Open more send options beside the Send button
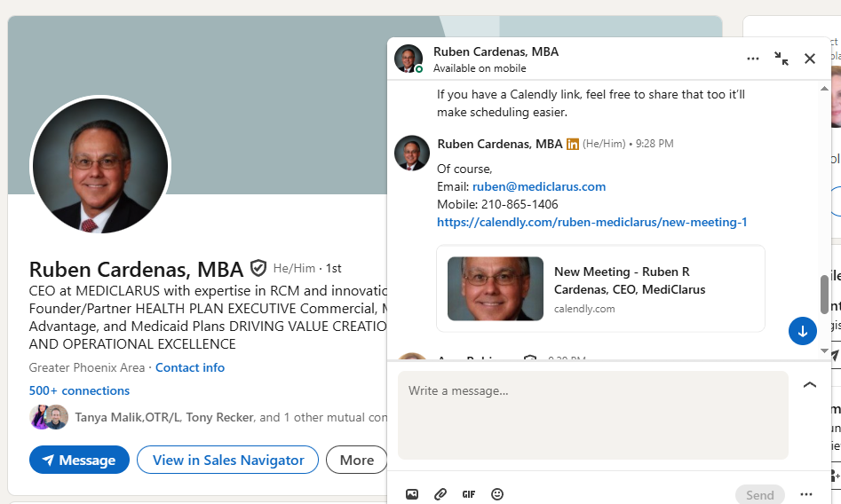 point(806,494)
